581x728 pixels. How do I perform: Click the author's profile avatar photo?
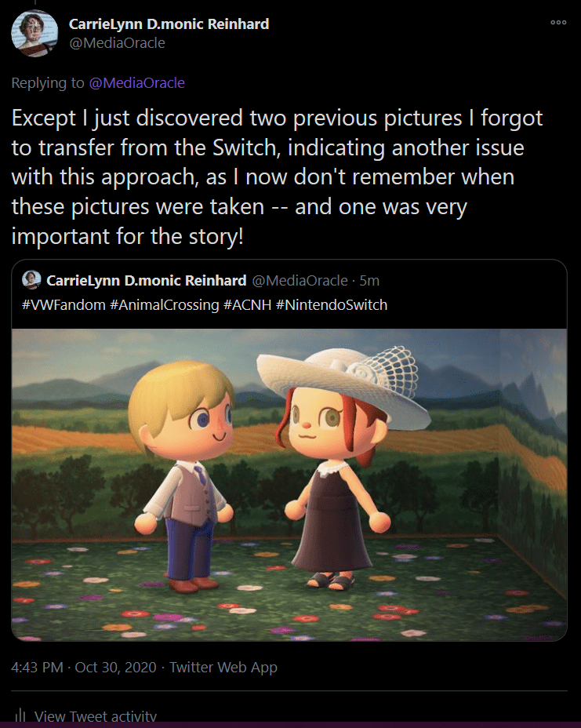(33, 34)
